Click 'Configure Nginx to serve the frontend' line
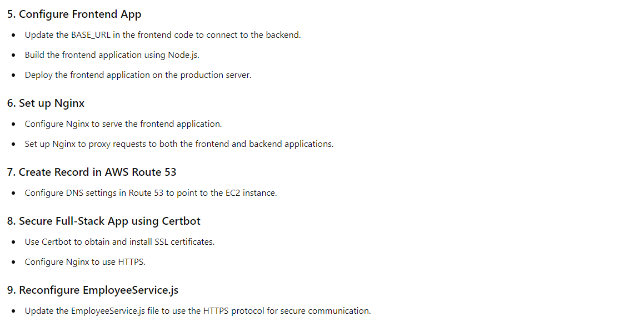Image resolution: width=644 pixels, height=331 pixels. 123,124
